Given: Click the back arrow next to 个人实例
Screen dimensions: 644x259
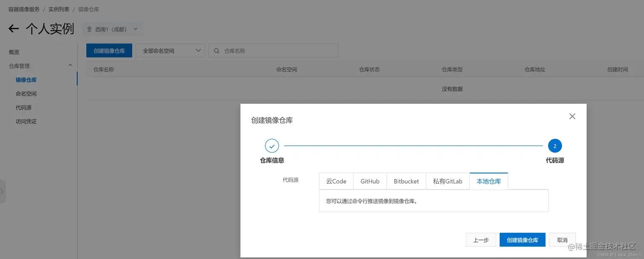Looking at the screenshot, I should tap(13, 28).
